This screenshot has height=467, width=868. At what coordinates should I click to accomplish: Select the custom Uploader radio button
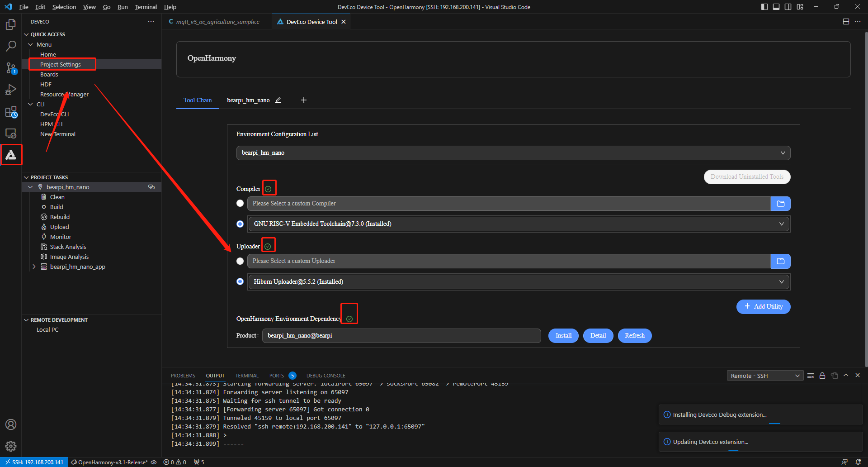click(240, 261)
